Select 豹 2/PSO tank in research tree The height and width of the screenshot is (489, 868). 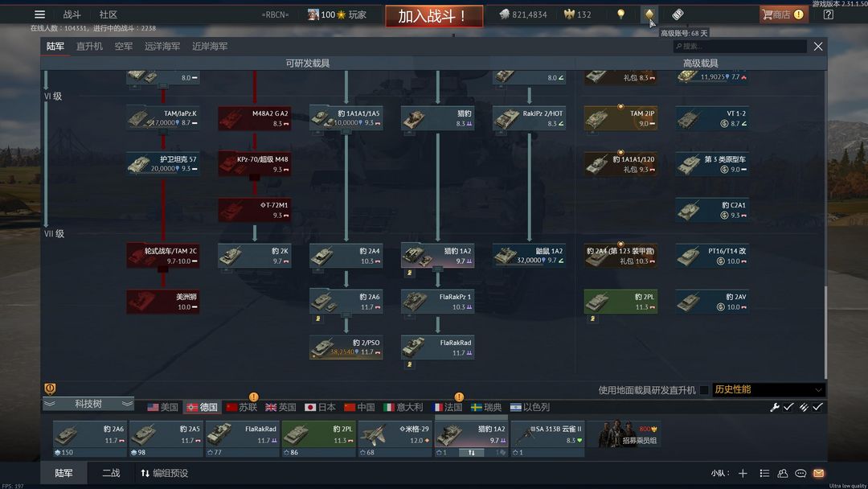pos(346,347)
